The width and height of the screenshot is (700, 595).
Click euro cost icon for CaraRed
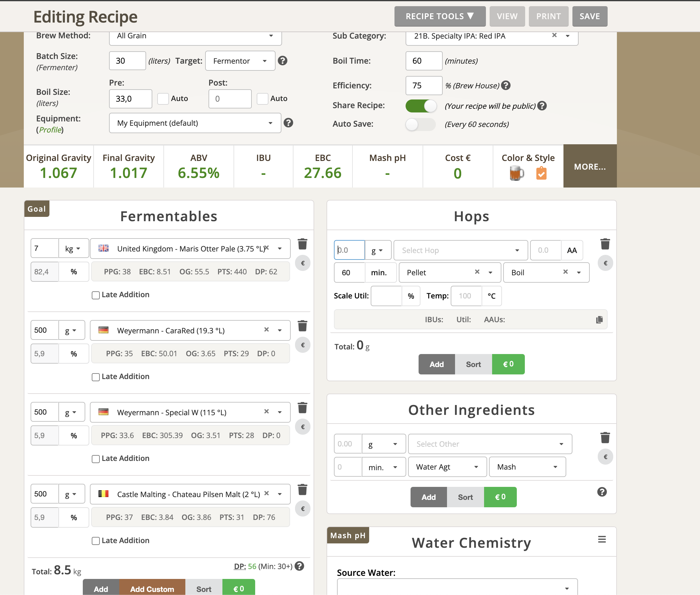coord(303,345)
